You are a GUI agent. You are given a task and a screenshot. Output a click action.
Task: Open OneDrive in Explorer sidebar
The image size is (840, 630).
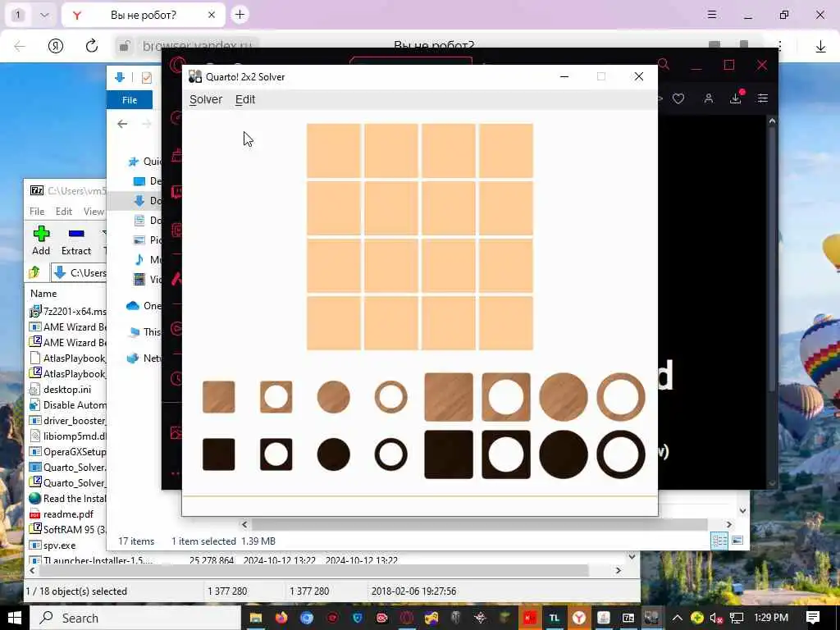[x=144, y=306]
